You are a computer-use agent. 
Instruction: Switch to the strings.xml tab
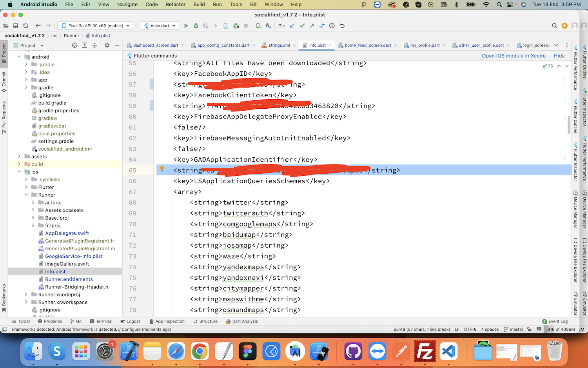pyautogui.click(x=279, y=46)
